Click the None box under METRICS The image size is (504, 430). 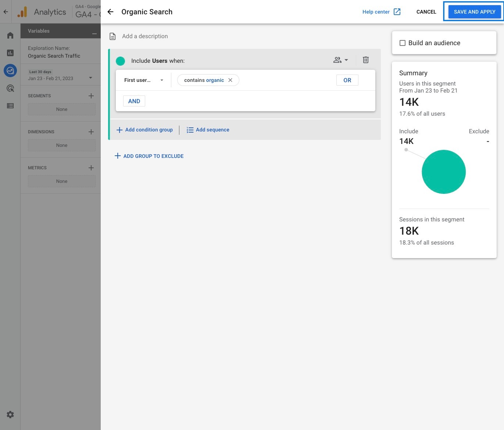pos(62,181)
